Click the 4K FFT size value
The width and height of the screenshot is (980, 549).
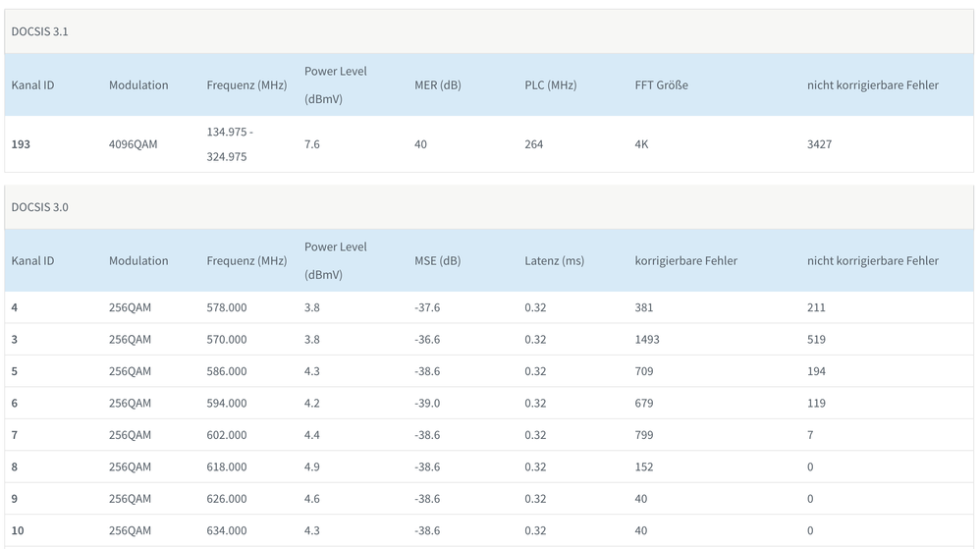[x=641, y=144]
